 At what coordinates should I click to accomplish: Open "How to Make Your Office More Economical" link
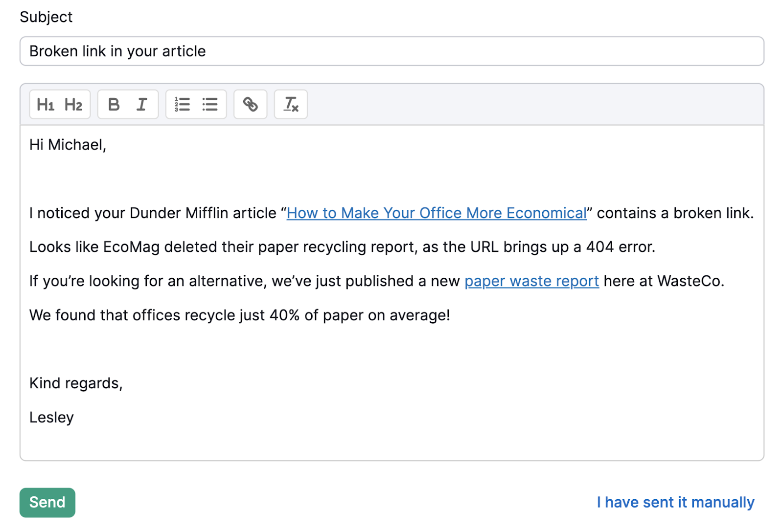pos(436,213)
